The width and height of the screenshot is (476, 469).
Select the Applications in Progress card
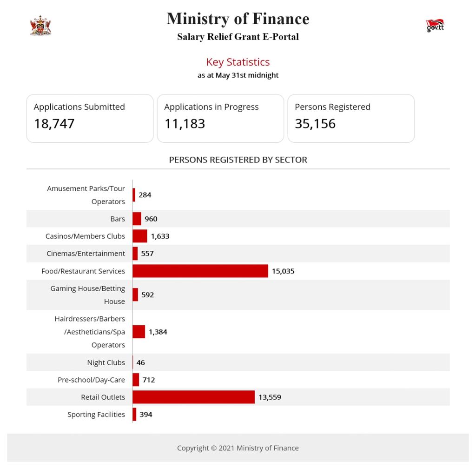[x=220, y=118]
